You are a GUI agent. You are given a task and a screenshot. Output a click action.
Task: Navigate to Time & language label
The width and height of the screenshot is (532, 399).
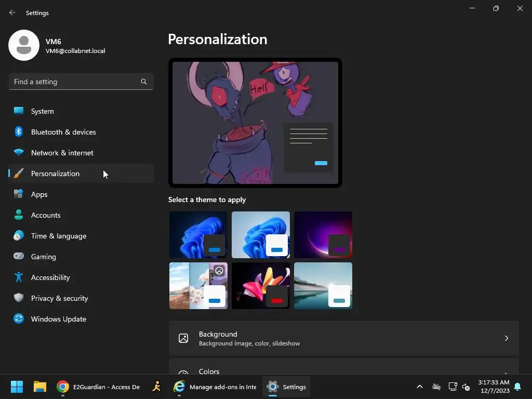pos(59,236)
